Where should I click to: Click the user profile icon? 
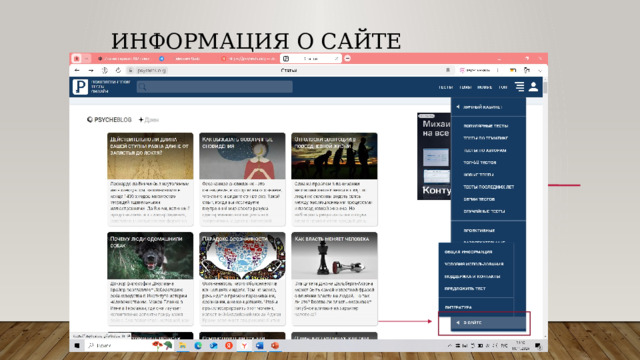click(x=533, y=87)
